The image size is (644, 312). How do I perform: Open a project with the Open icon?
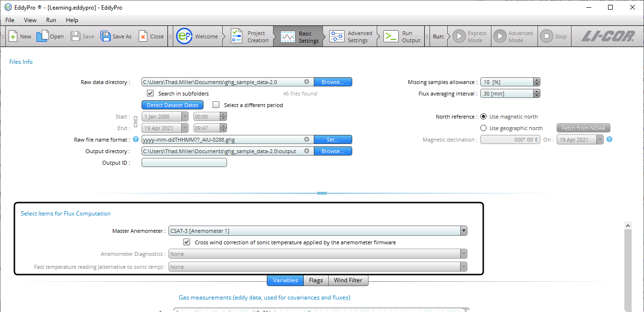tap(50, 36)
